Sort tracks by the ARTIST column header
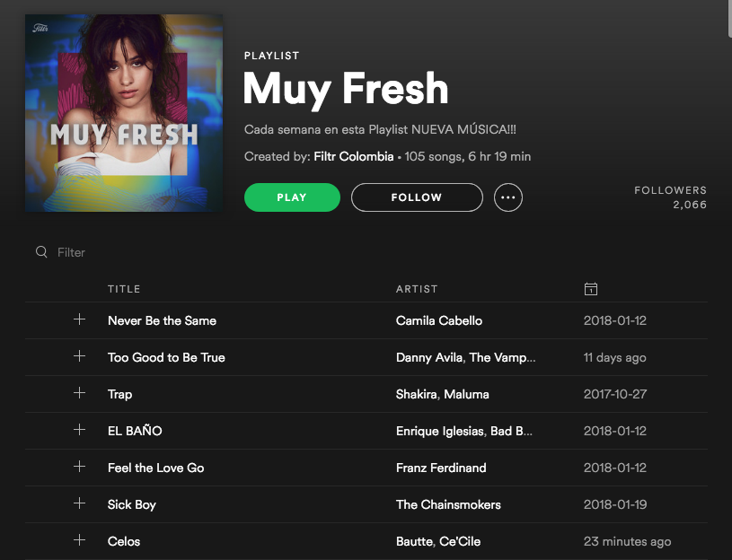The height and width of the screenshot is (560, 732). (x=417, y=289)
